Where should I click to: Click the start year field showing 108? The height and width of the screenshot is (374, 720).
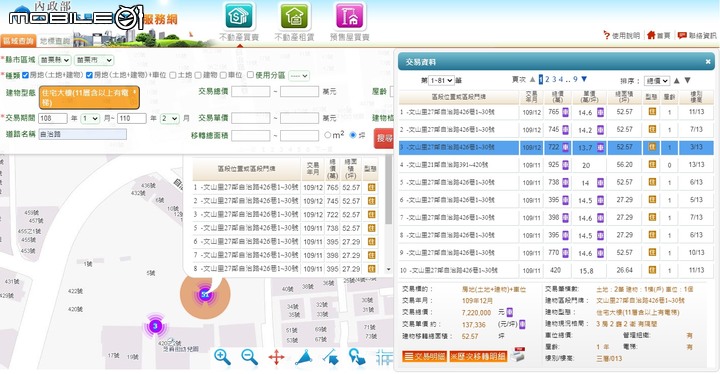coord(53,118)
